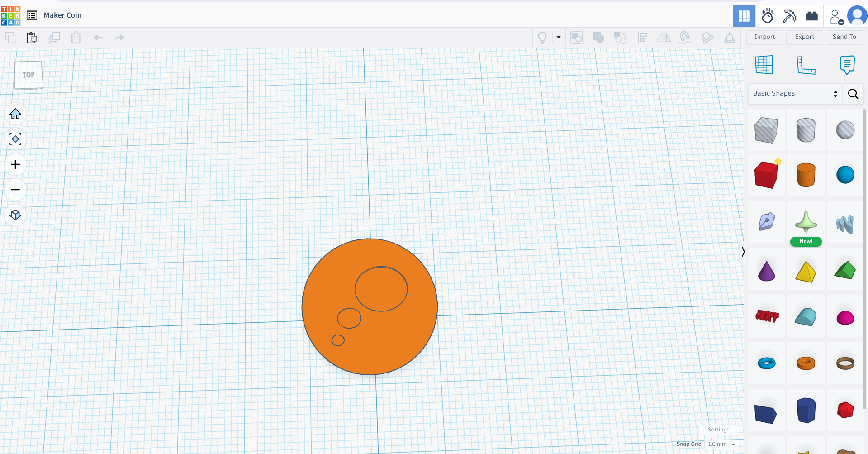Select the green Roof shape
Viewport: 868px width, 454px height.
click(845, 271)
